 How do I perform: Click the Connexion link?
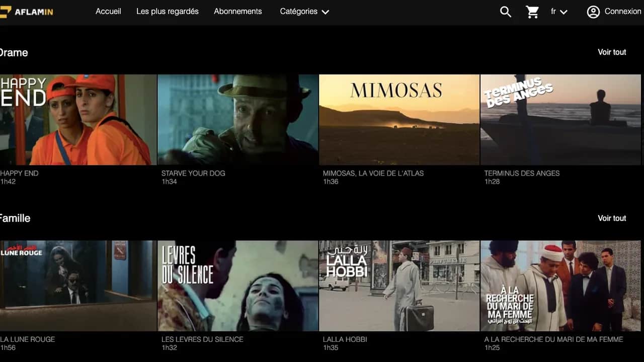pos(623,11)
